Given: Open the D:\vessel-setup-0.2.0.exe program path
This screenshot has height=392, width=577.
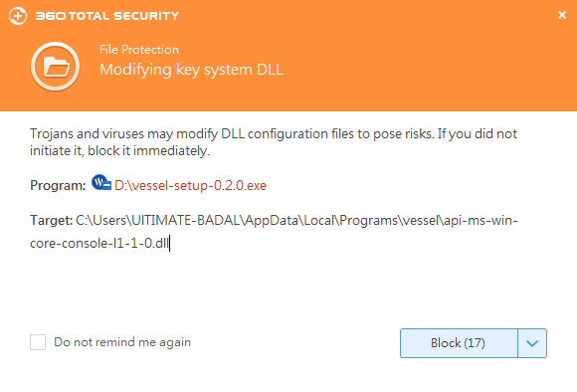Looking at the screenshot, I should (x=190, y=185).
